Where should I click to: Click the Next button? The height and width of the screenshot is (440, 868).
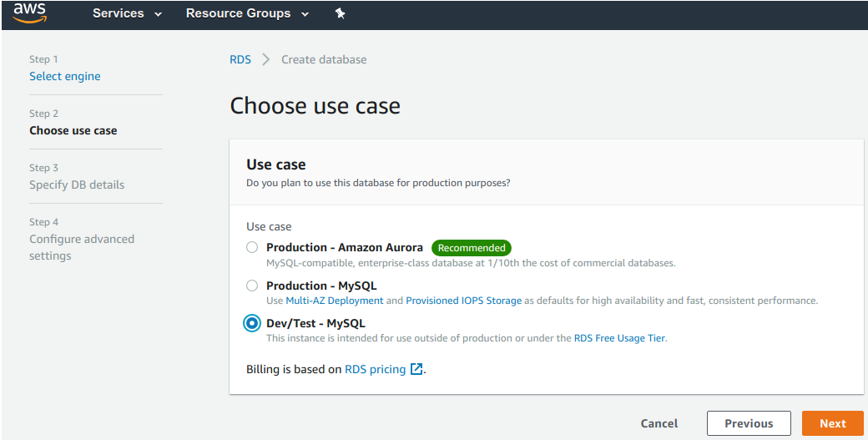833,423
